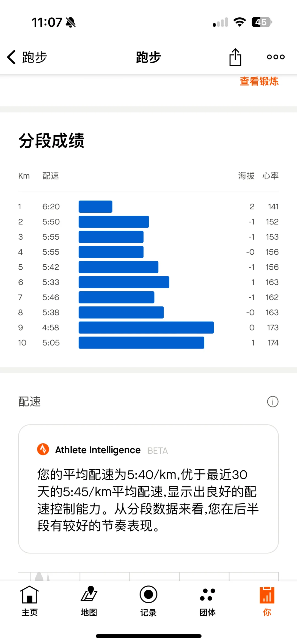Tap the 跑步 back label
Viewport: 297px width, 644px height.
35,57
